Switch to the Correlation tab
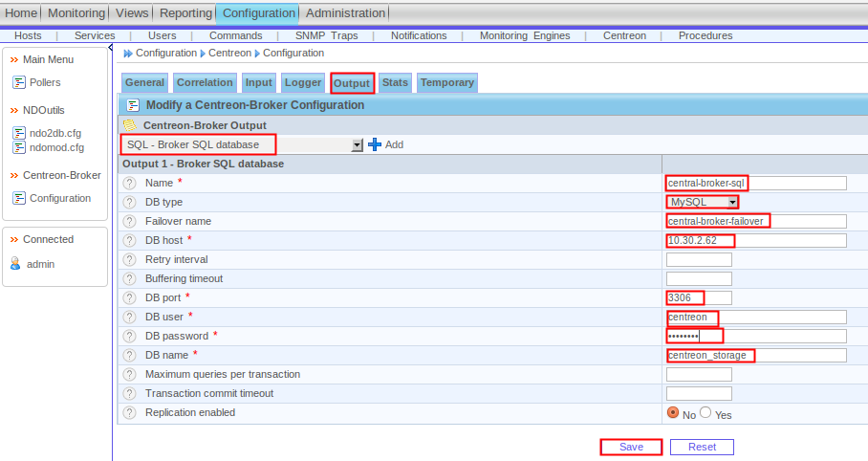 tap(205, 82)
